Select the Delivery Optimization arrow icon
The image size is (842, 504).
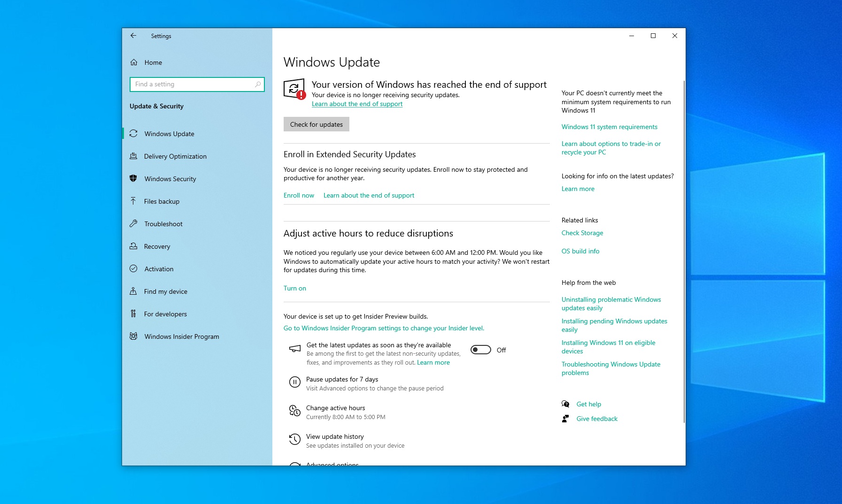133,156
